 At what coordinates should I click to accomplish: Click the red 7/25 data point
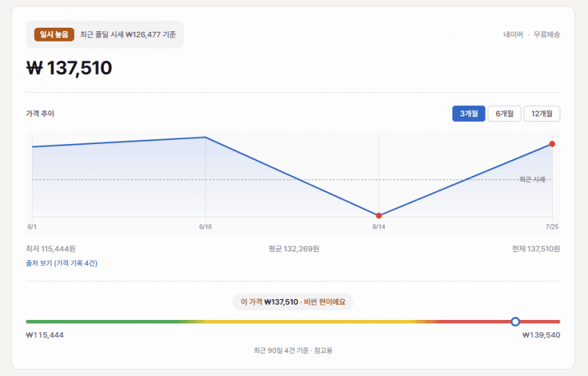[552, 144]
